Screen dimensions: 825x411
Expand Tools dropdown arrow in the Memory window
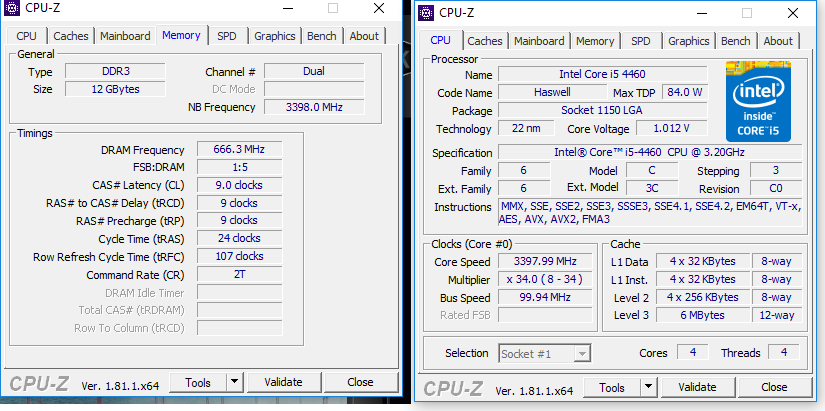click(x=235, y=383)
